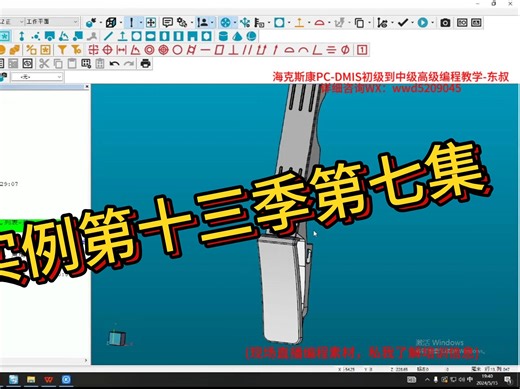
Task: Click the axis trihedron cube in view
Action: point(117,338)
